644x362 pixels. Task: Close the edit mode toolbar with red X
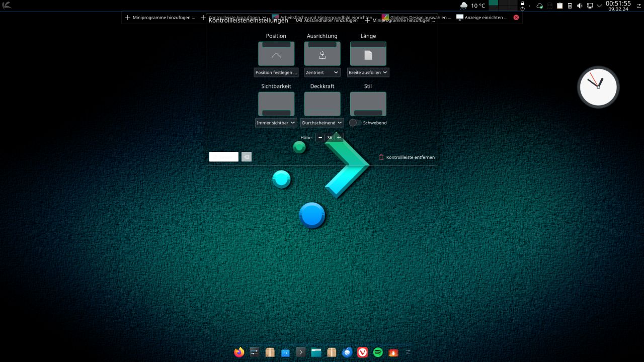pyautogui.click(x=516, y=18)
